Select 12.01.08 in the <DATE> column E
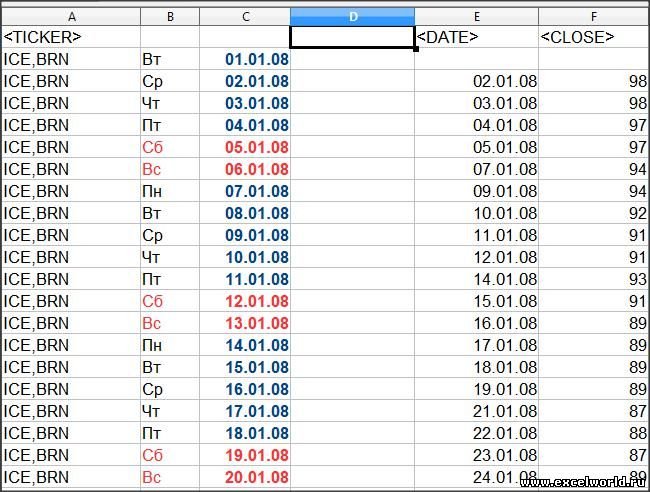 click(x=476, y=257)
